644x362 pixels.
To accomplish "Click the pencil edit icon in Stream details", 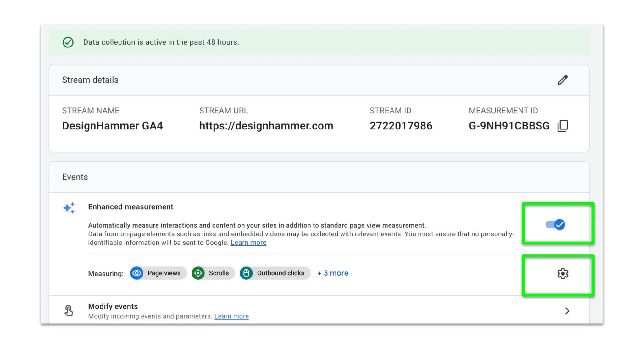I will tap(563, 80).
